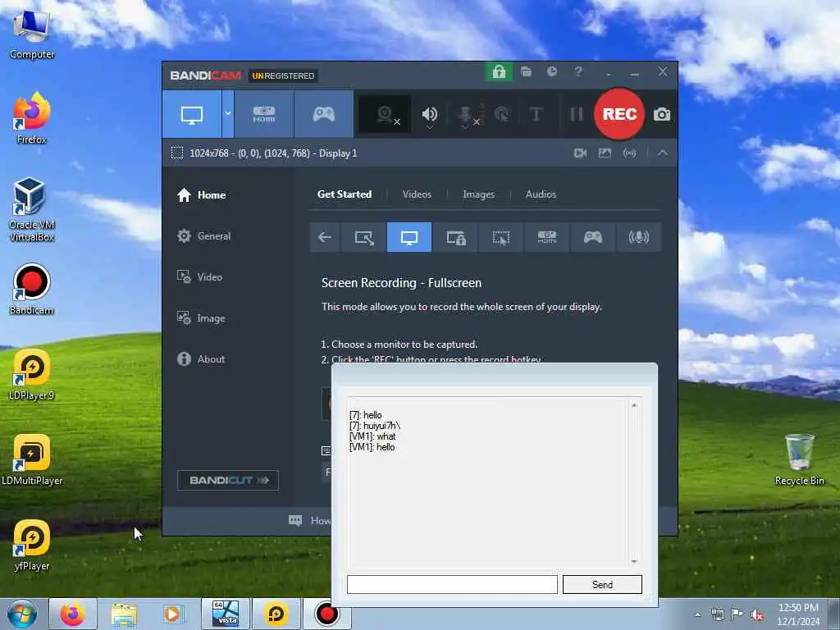840x630 pixels.
Task: Open Windows Explorer from the taskbar
Action: [125, 614]
